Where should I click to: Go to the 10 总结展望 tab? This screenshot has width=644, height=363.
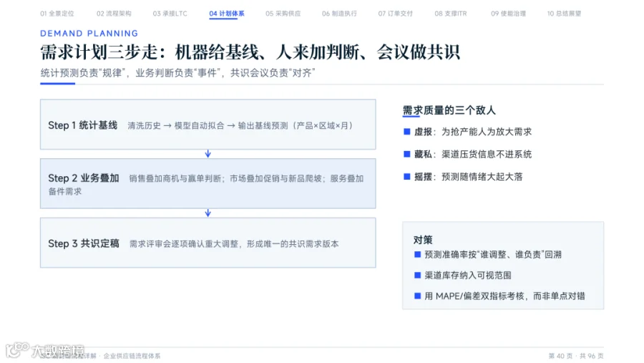(564, 14)
